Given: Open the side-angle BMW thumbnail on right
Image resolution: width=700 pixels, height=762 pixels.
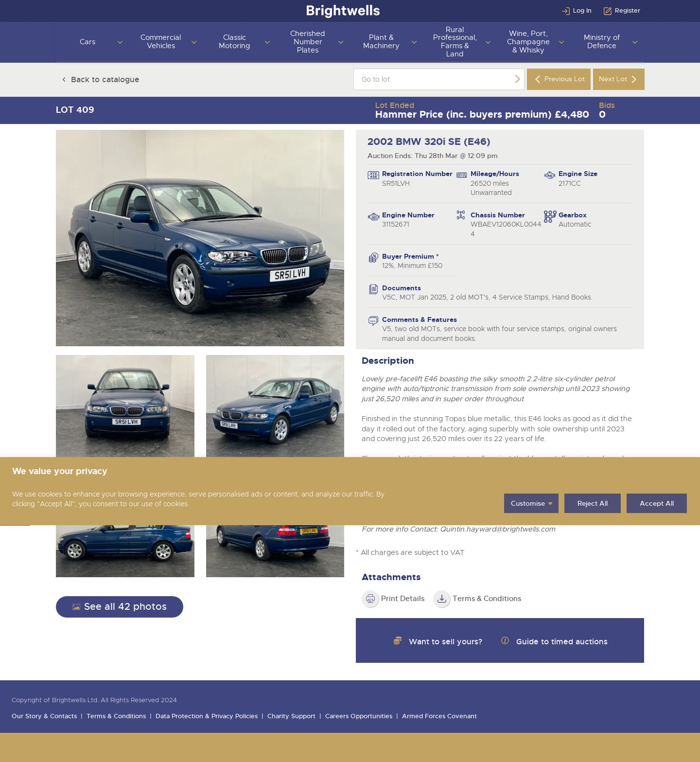Looking at the screenshot, I should 275,406.
